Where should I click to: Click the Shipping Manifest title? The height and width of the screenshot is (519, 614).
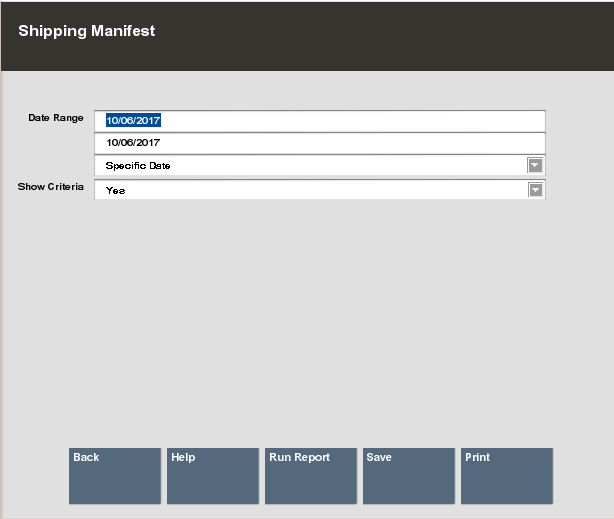point(87,31)
